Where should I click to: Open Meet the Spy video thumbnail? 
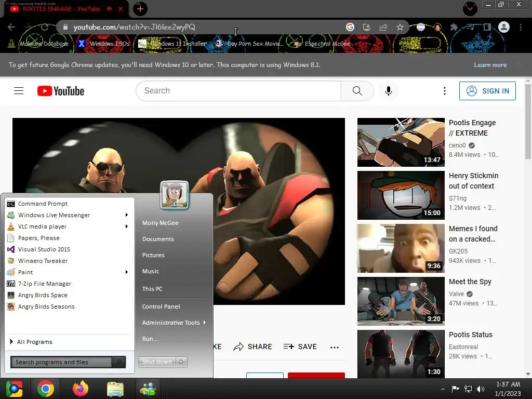tap(401, 301)
